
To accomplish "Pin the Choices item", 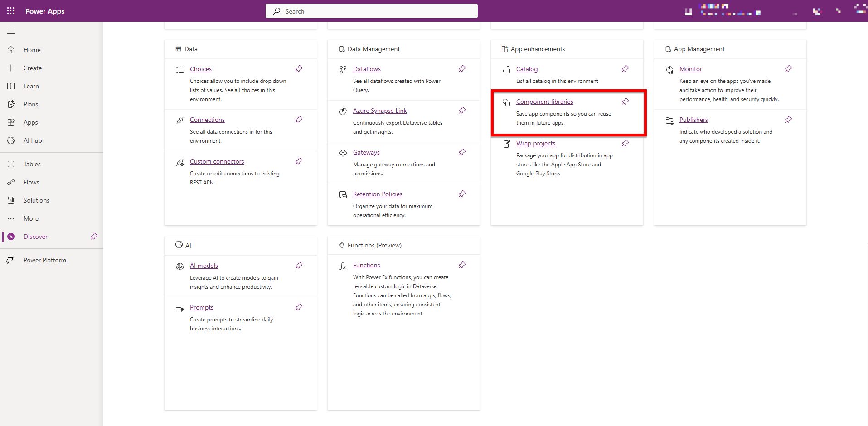I will click(x=299, y=69).
